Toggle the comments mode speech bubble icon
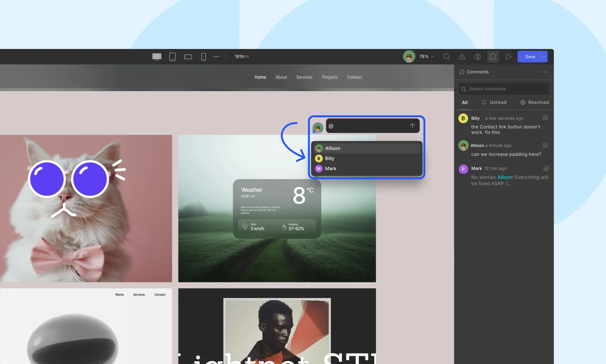This screenshot has height=364, width=606. coord(493,56)
